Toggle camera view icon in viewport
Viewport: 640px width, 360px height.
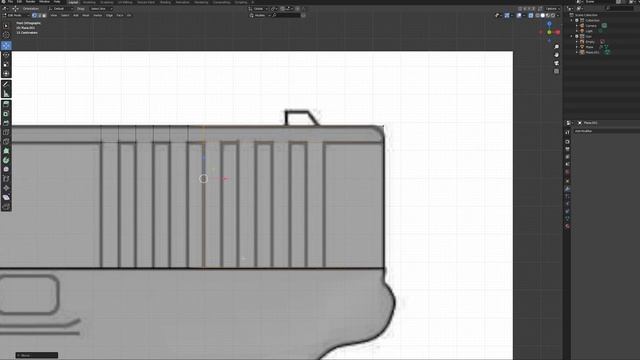click(556, 63)
